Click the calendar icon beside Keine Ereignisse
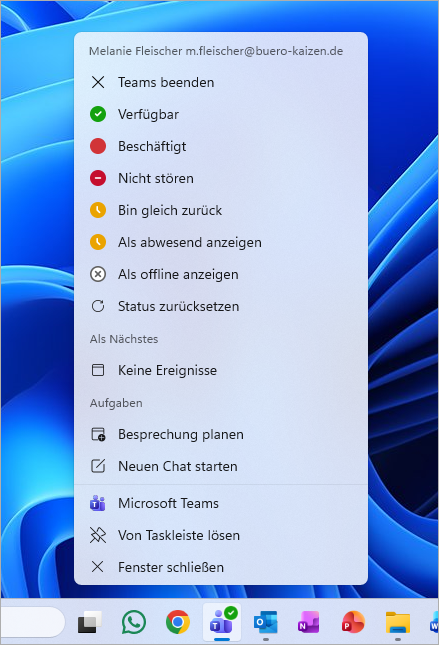 point(98,370)
